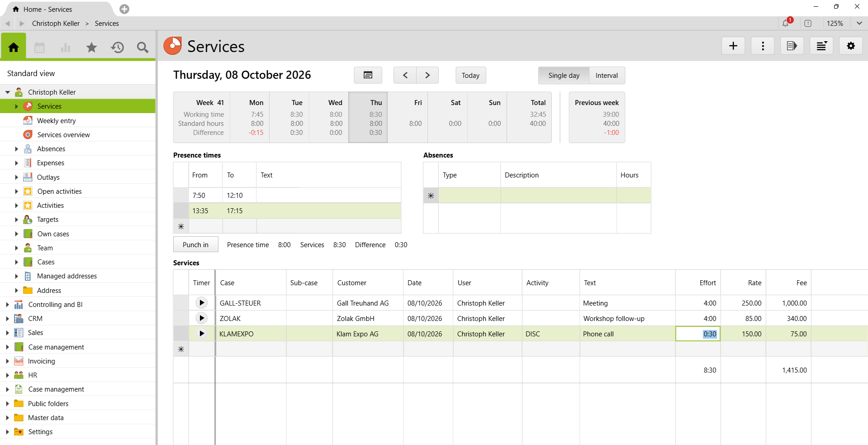Go to next day arrow
Screen dimensions: 868x445
(427, 75)
